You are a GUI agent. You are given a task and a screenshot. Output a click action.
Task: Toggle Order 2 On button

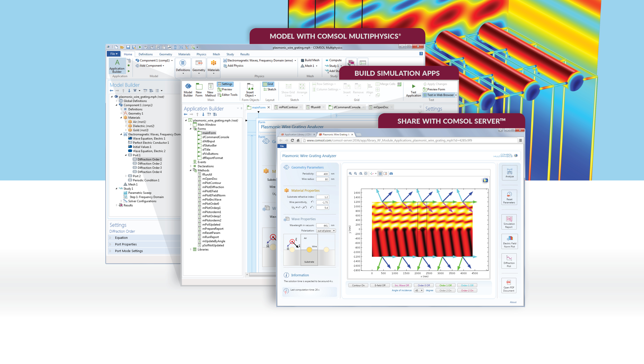click(446, 291)
